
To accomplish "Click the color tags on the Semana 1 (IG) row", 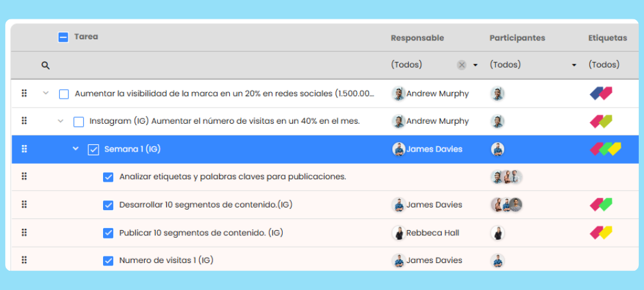I will point(605,149).
